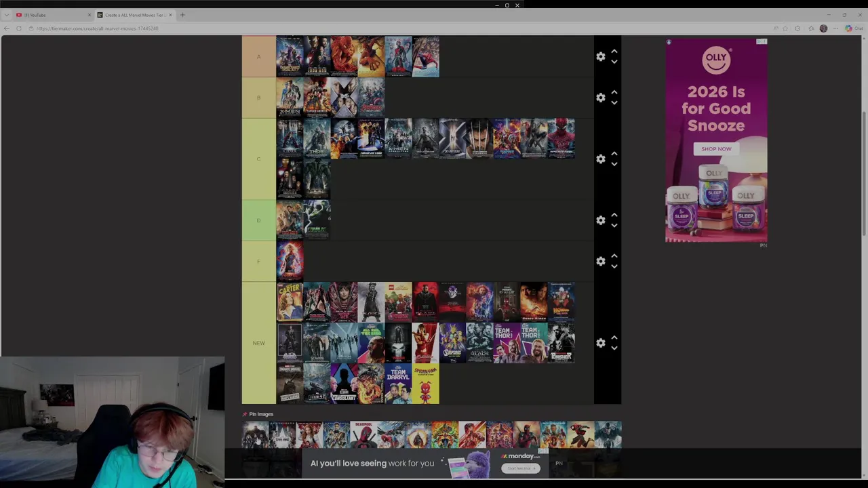
Task: Move NEW tier row up
Action: point(614,338)
